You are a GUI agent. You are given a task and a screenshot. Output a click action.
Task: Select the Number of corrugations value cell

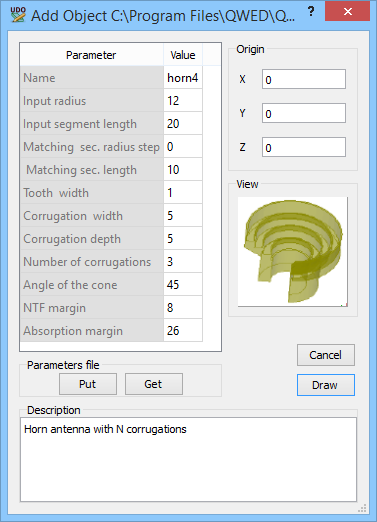pyautogui.click(x=183, y=262)
